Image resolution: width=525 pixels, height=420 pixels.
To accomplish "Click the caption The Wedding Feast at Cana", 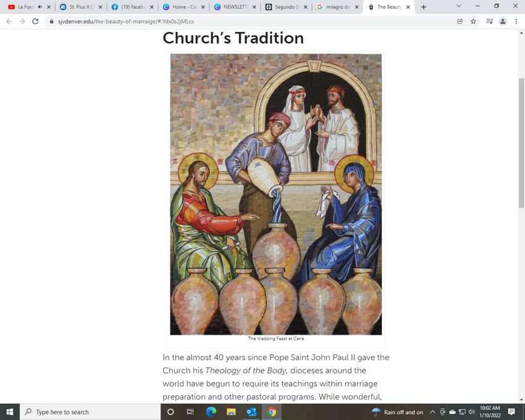I will (x=276, y=338).
